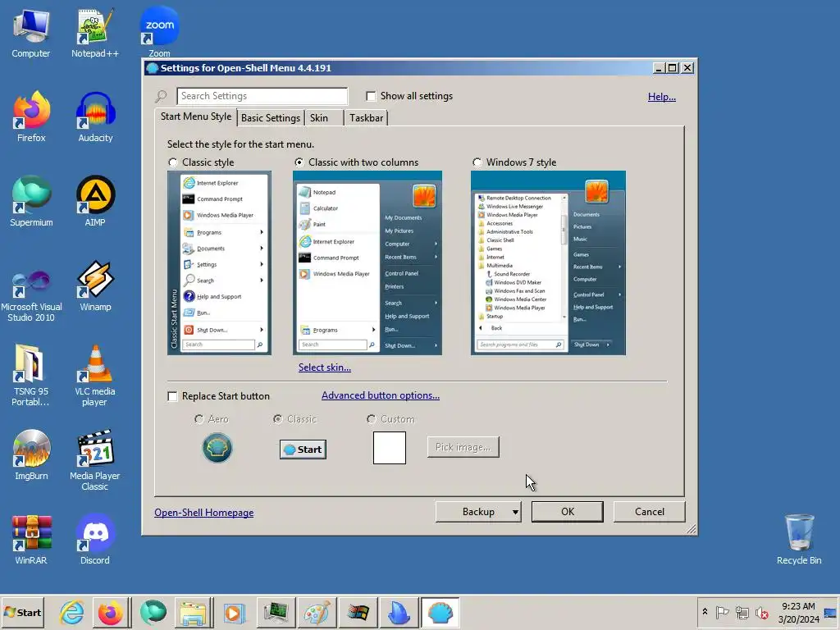Select the Discord desktop icon
The image size is (840, 630).
click(x=95, y=540)
